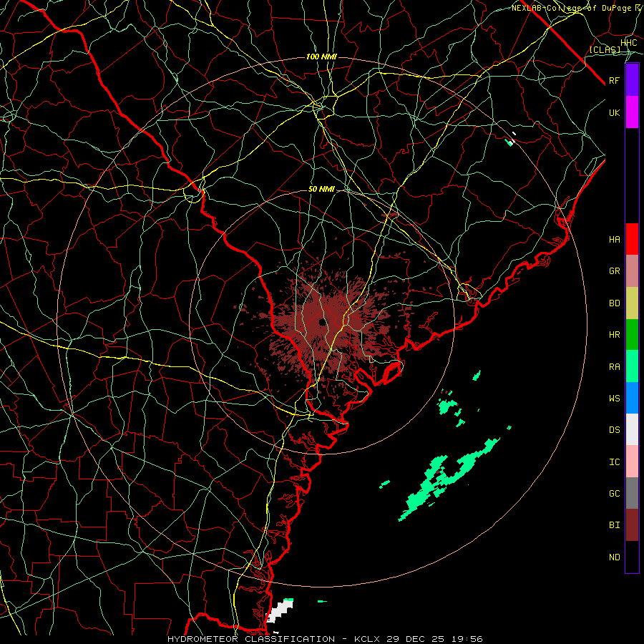Click the HR dark green legend swatch
This screenshot has height=644, width=644.
point(632,335)
